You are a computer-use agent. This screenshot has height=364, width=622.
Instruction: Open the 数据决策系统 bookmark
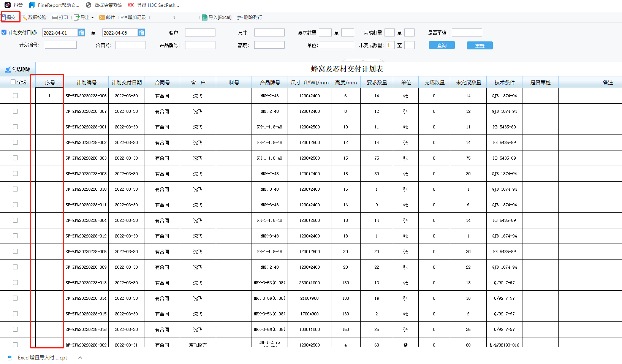(x=104, y=5)
